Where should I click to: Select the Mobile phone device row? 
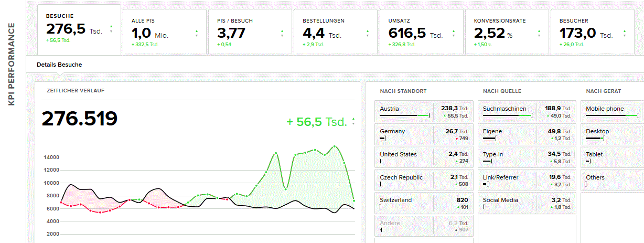[x=613, y=112]
